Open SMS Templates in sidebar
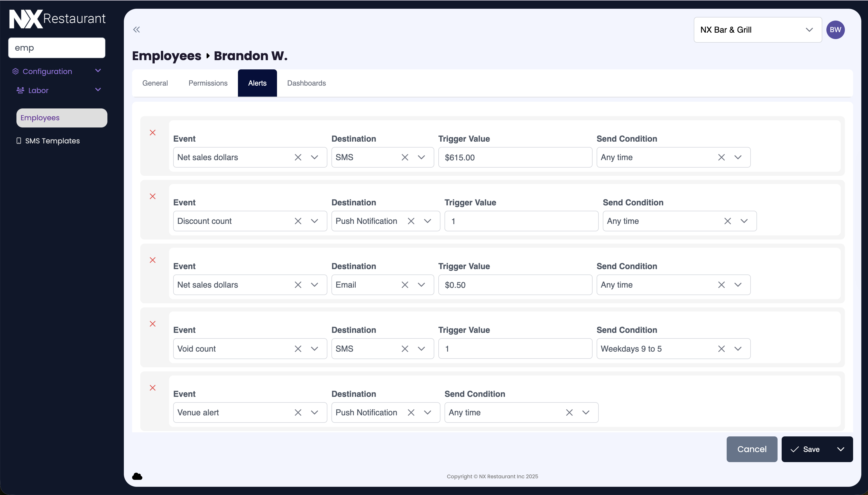This screenshot has width=868, height=495. [52, 141]
